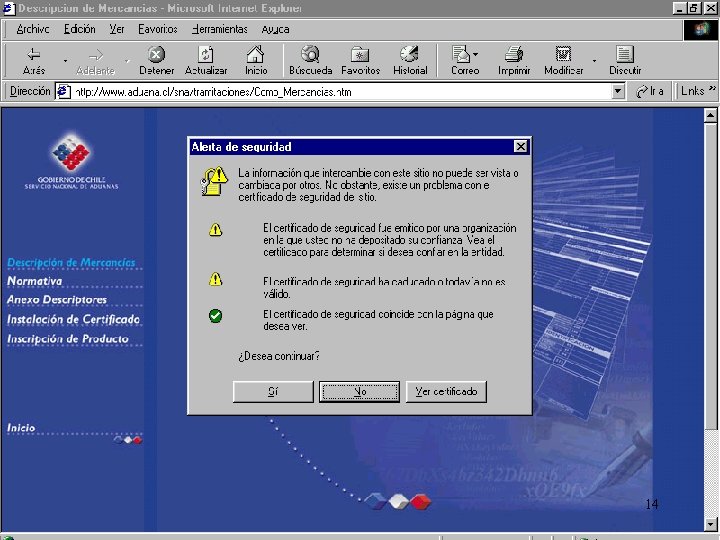Click the Atrás back arrow icon
This screenshot has width=720, height=540.
34,55
